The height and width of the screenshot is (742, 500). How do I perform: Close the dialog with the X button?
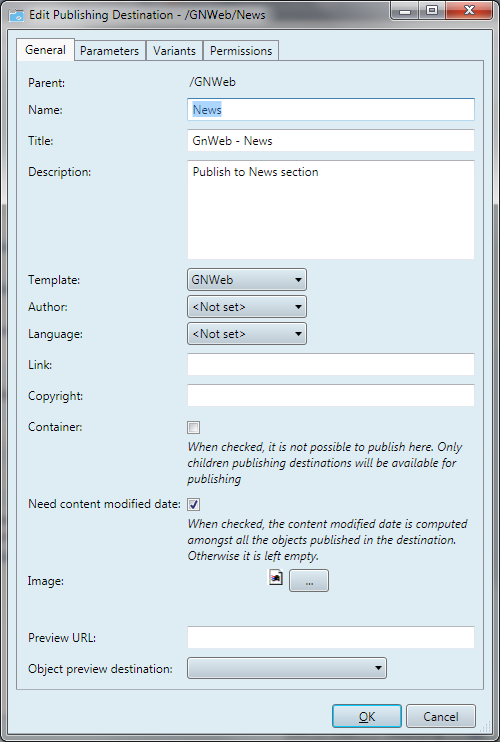tap(468, 10)
